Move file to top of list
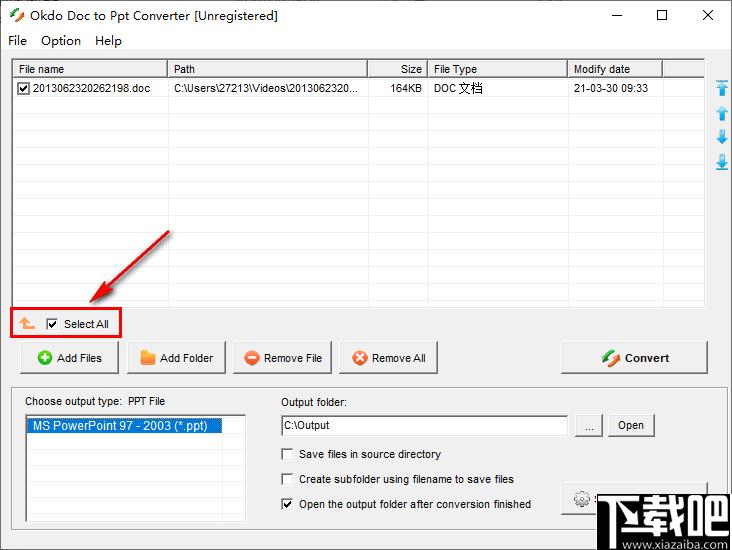Viewport: 732px width, 550px height. coord(722,88)
